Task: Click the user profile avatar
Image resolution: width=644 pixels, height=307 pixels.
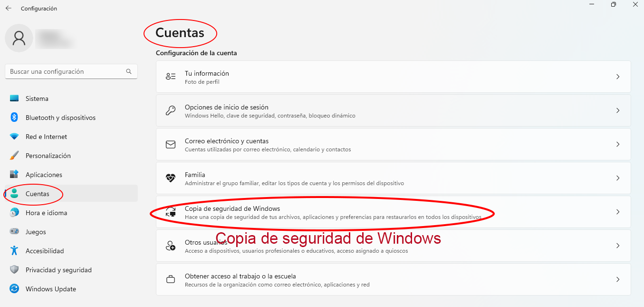Action: pyautogui.click(x=19, y=38)
